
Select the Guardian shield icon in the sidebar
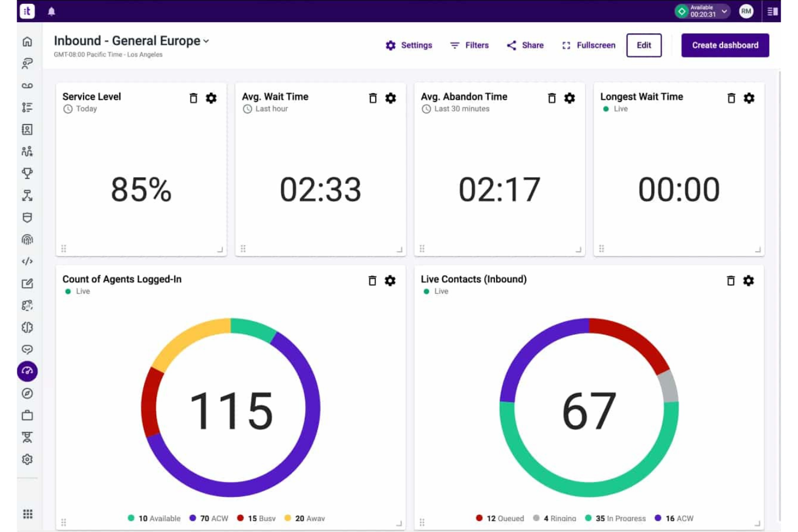click(27, 217)
